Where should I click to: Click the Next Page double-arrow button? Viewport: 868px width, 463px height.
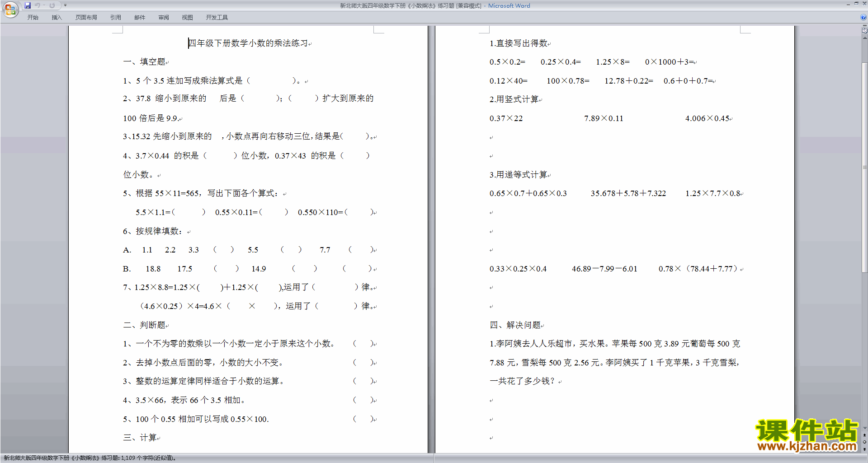tap(864, 449)
